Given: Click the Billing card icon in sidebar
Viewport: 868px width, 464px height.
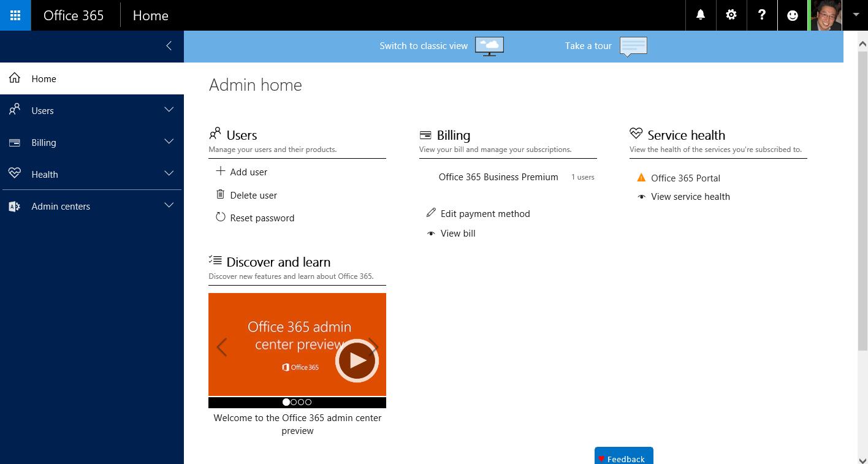Looking at the screenshot, I should [x=15, y=142].
